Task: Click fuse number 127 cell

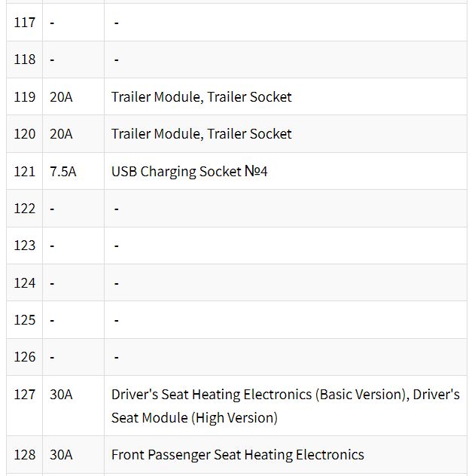Action: coord(25,406)
